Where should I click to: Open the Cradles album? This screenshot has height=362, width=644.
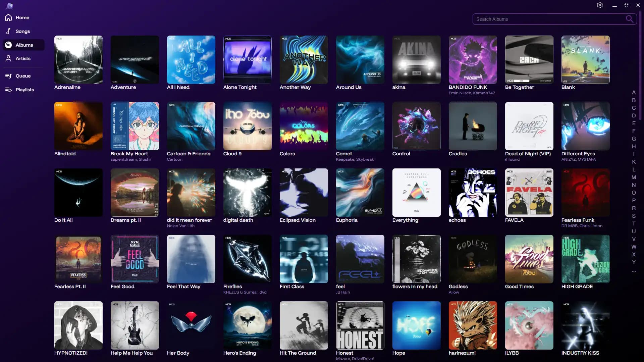473,126
